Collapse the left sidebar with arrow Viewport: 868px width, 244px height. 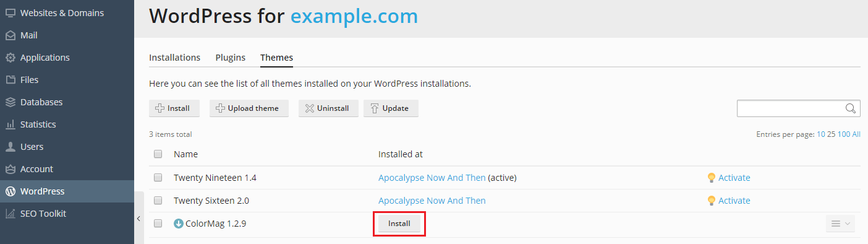[138, 218]
